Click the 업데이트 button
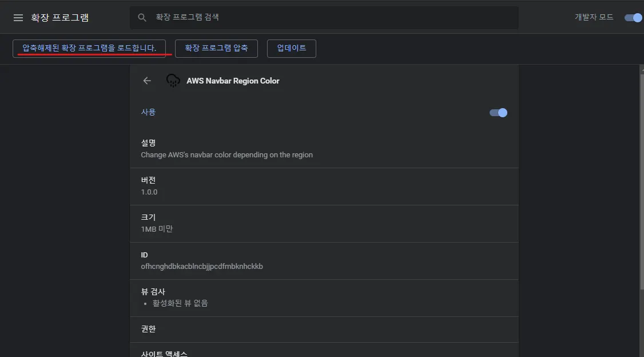Image resolution: width=644 pixels, height=357 pixels. click(292, 49)
